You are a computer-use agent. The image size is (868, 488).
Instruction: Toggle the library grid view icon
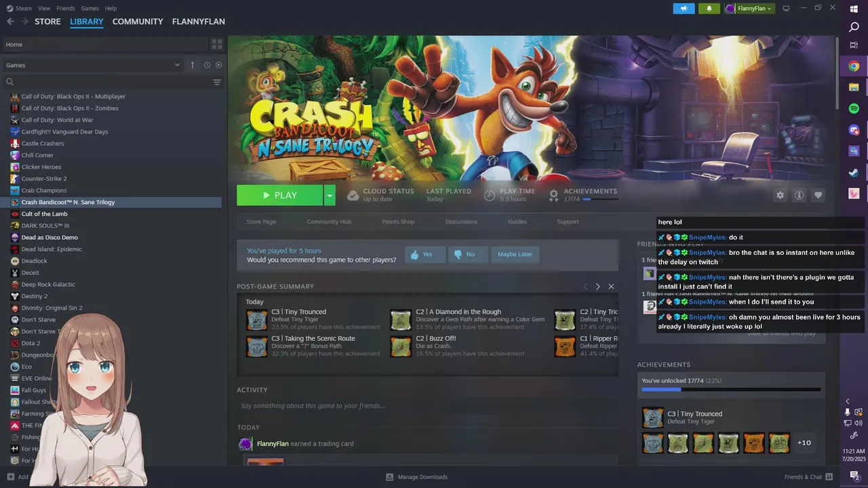[x=217, y=45]
